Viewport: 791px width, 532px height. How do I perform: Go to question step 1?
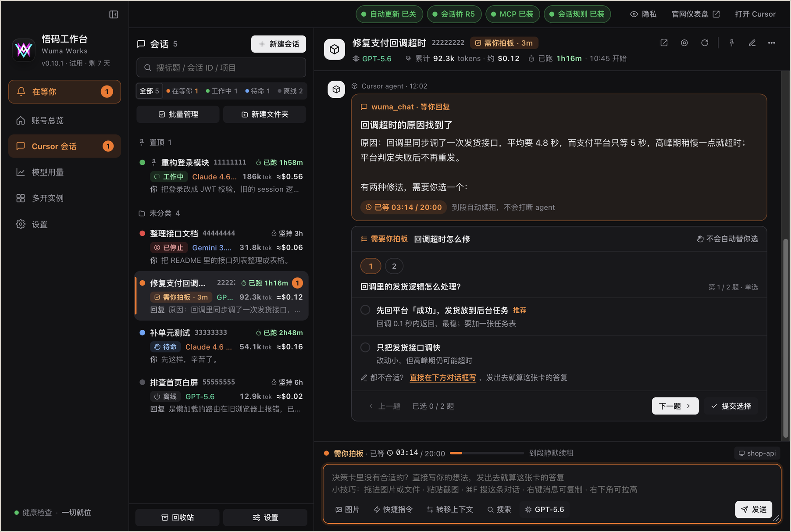click(x=371, y=266)
